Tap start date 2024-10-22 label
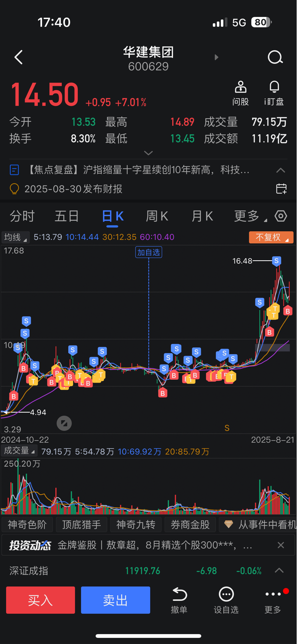The width and height of the screenshot is (297, 644). point(25,440)
